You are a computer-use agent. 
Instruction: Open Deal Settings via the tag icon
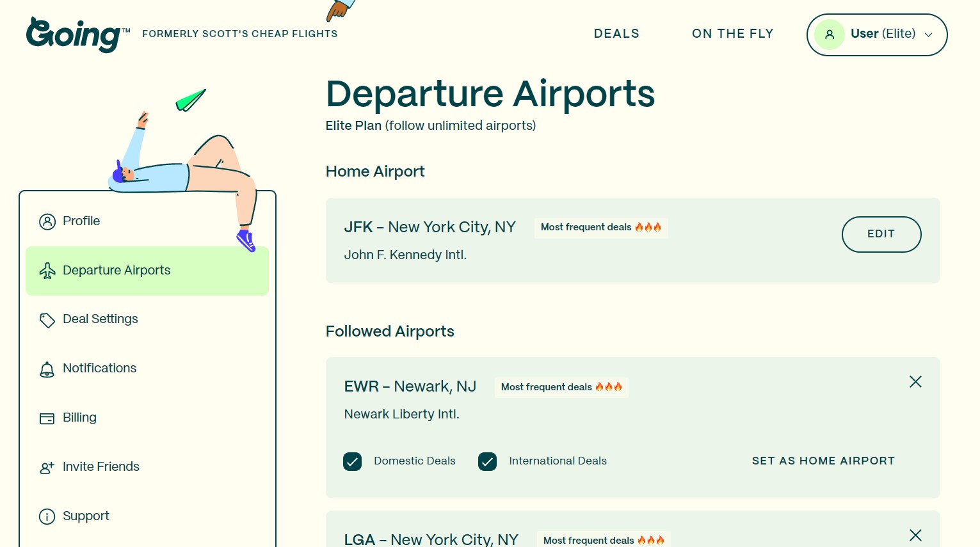[47, 320]
